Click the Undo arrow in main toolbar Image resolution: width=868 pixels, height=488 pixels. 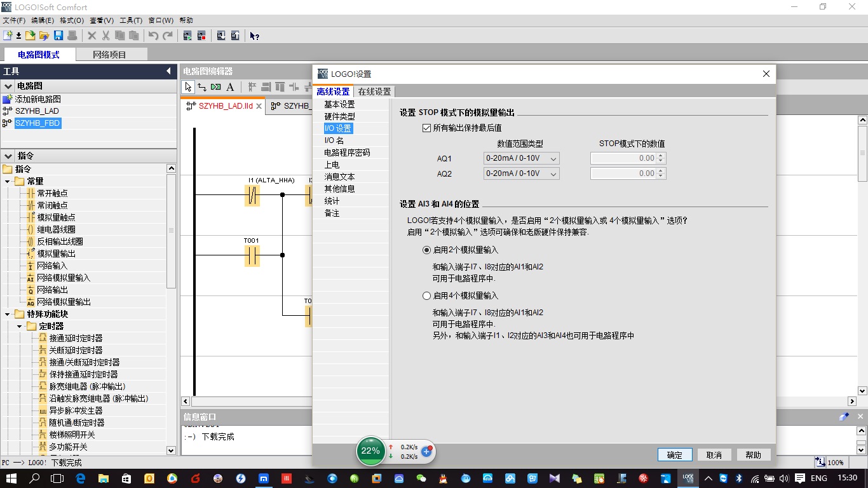tap(153, 36)
